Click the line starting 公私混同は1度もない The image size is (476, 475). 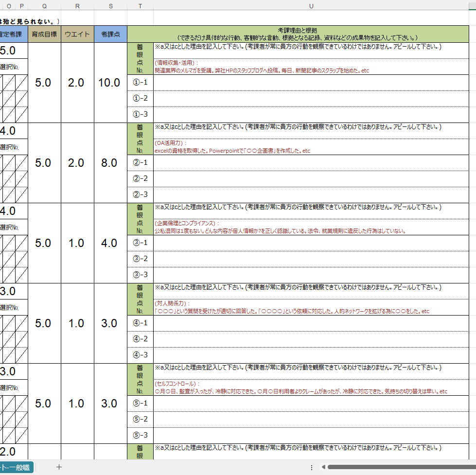[x=280, y=231]
